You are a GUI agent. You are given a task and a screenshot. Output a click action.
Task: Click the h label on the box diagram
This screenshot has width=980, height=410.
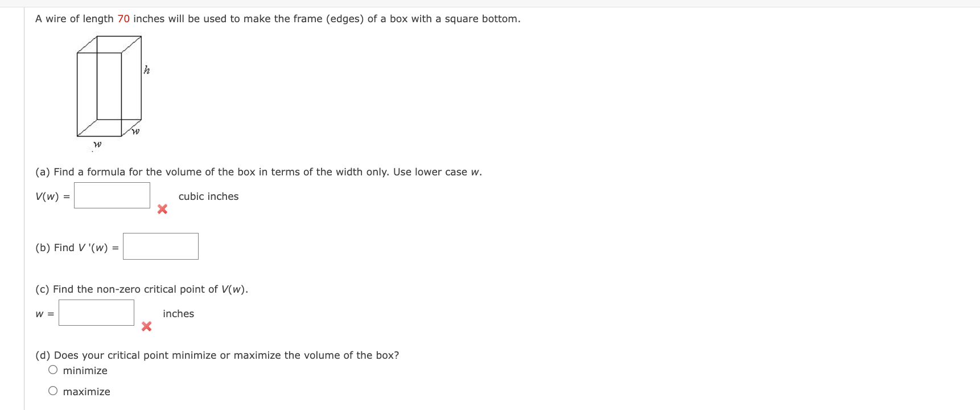(x=146, y=71)
